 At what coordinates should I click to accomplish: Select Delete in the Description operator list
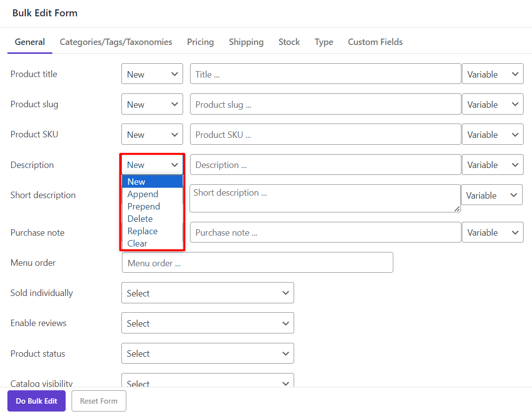click(140, 219)
